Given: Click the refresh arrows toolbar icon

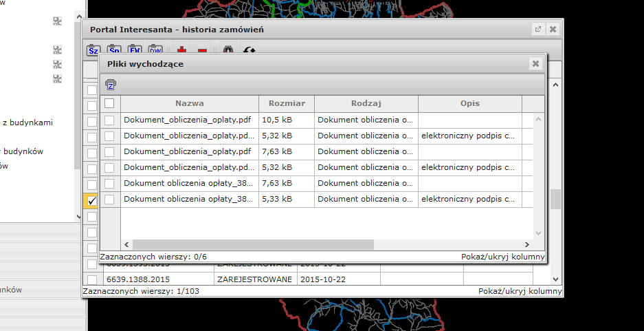Looking at the screenshot, I should pyautogui.click(x=249, y=50).
